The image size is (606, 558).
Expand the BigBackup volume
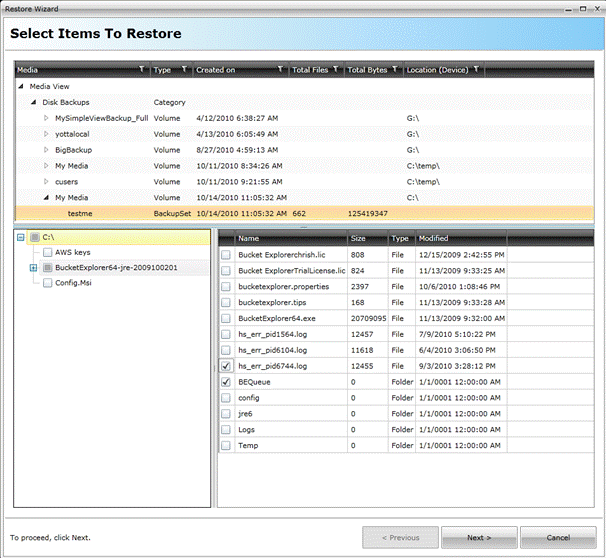pyautogui.click(x=46, y=150)
